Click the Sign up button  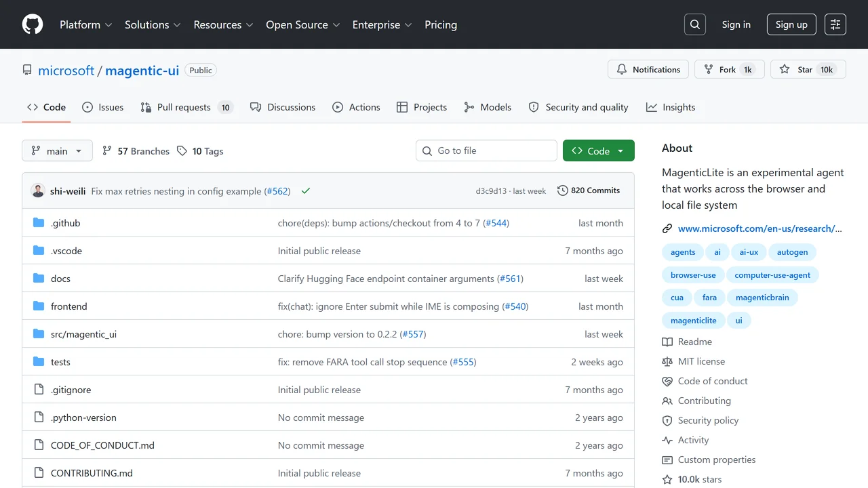pyautogui.click(x=791, y=24)
